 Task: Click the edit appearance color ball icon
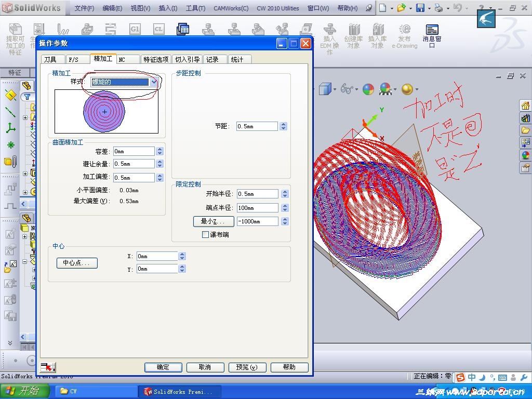(x=368, y=89)
